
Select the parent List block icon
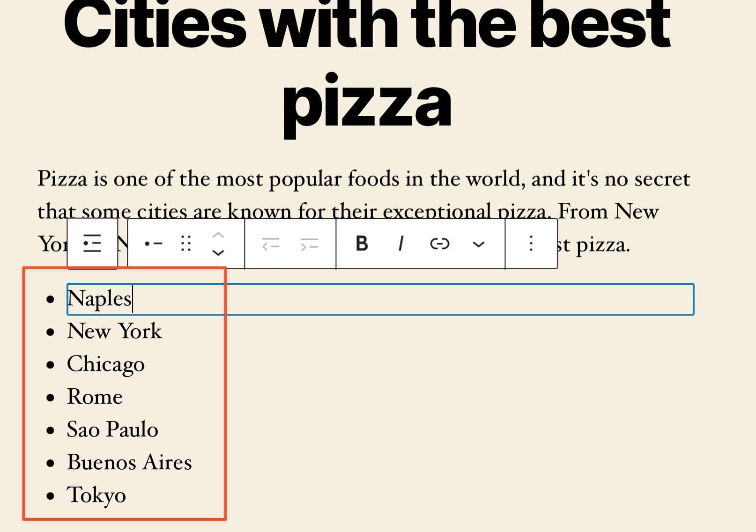92,244
